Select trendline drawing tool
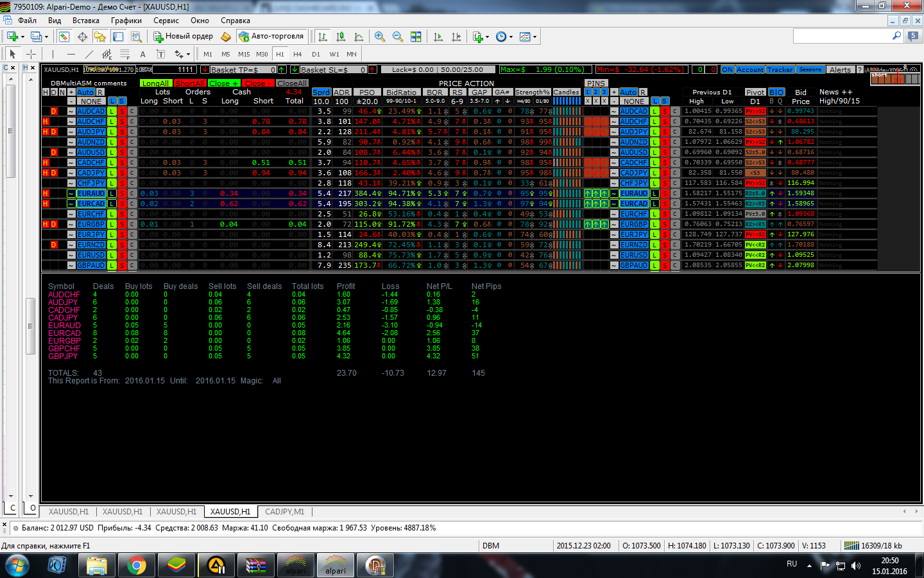924x578 pixels. (89, 54)
